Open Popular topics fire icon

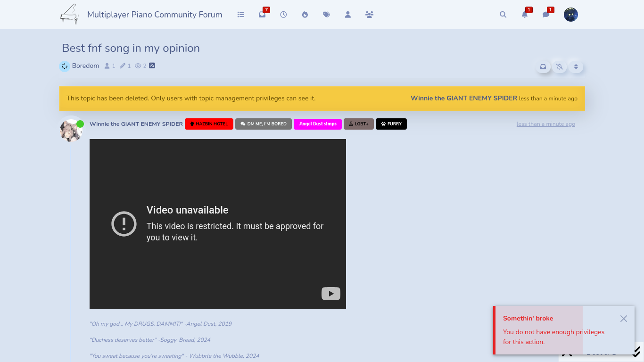(305, 15)
